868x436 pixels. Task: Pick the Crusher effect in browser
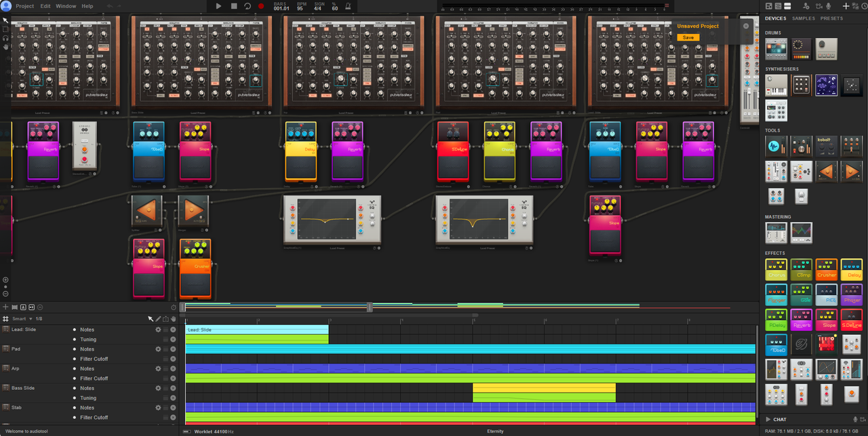(x=827, y=270)
